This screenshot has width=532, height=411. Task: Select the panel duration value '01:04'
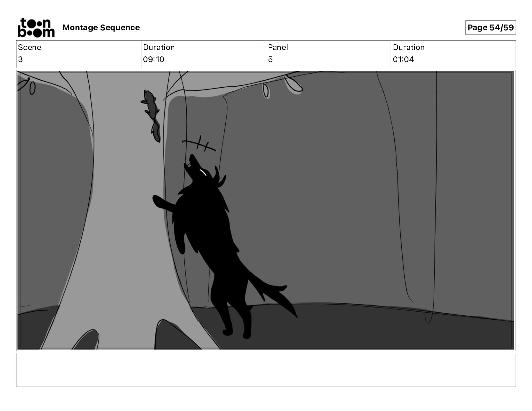point(403,59)
